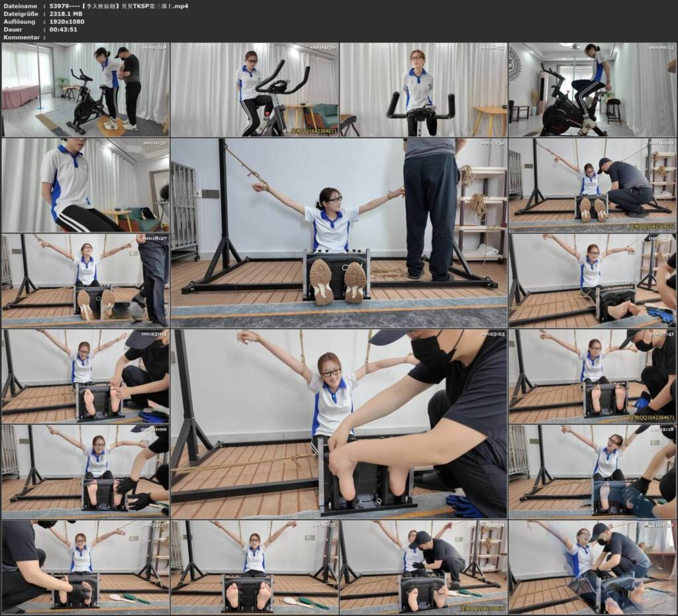Click the file size value 2318.1 MB

[66, 14]
